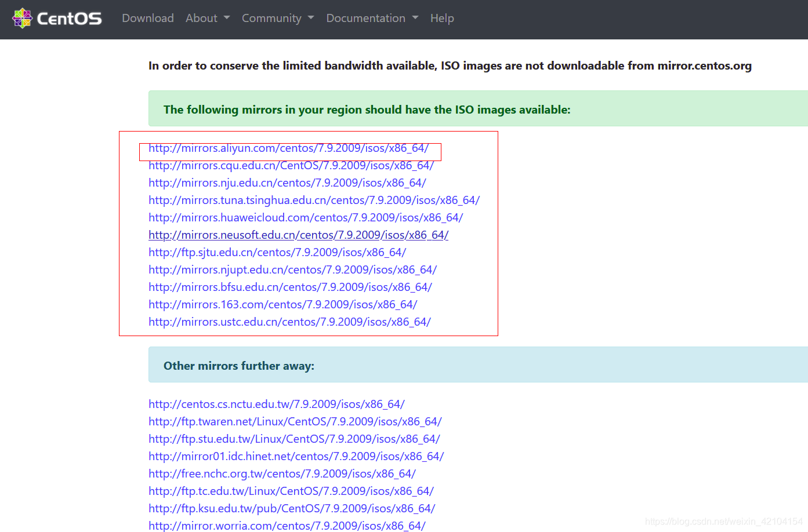
Task: Expand the Community dropdown menu
Action: (278, 18)
